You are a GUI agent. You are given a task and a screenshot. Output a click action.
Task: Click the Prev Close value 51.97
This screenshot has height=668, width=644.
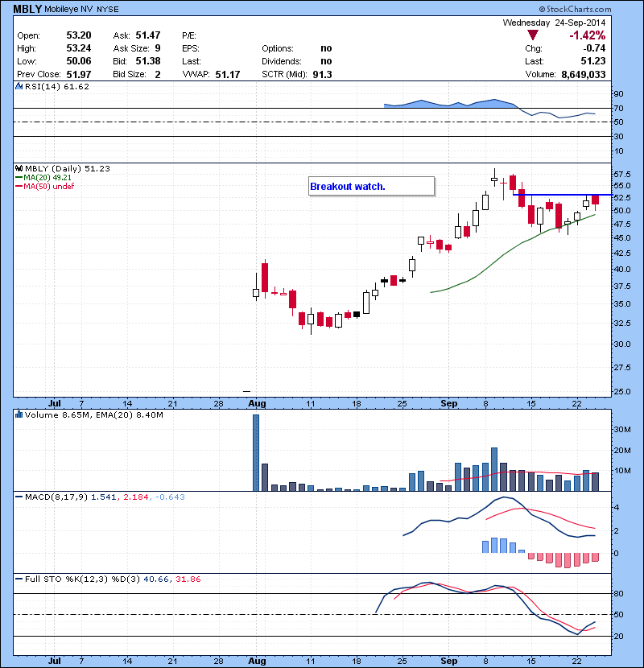tap(79, 75)
